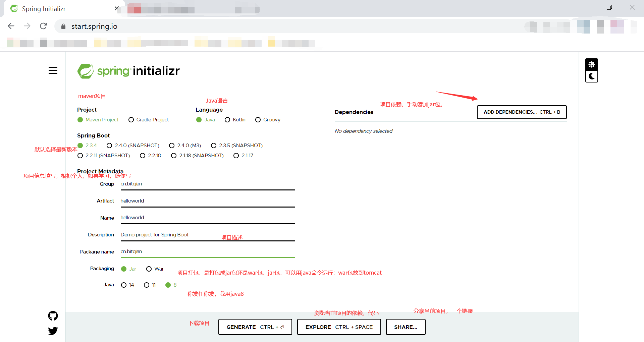Viewport: 644px width, 342px height.
Task: Select Spring Boot version 2.1.17
Action: click(x=244, y=156)
